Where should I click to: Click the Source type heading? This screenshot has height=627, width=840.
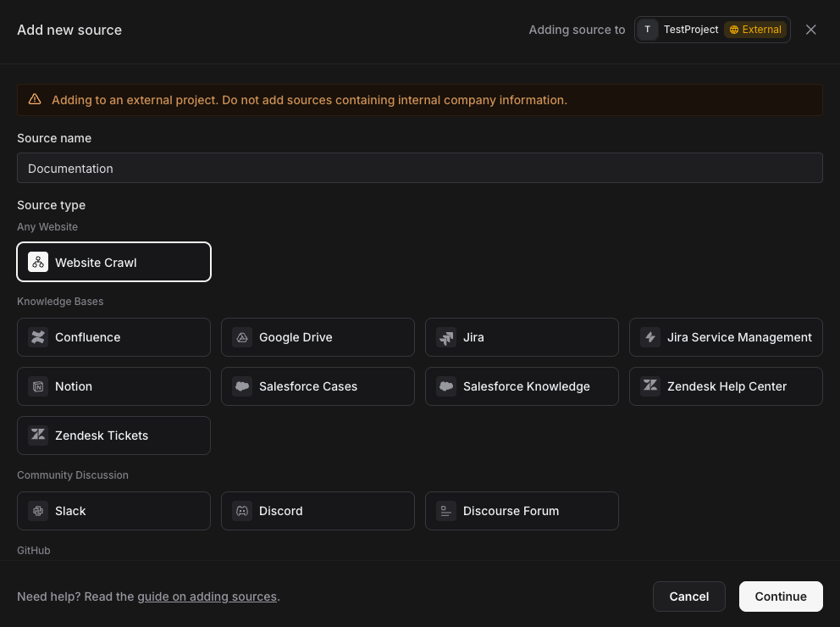tap(52, 205)
